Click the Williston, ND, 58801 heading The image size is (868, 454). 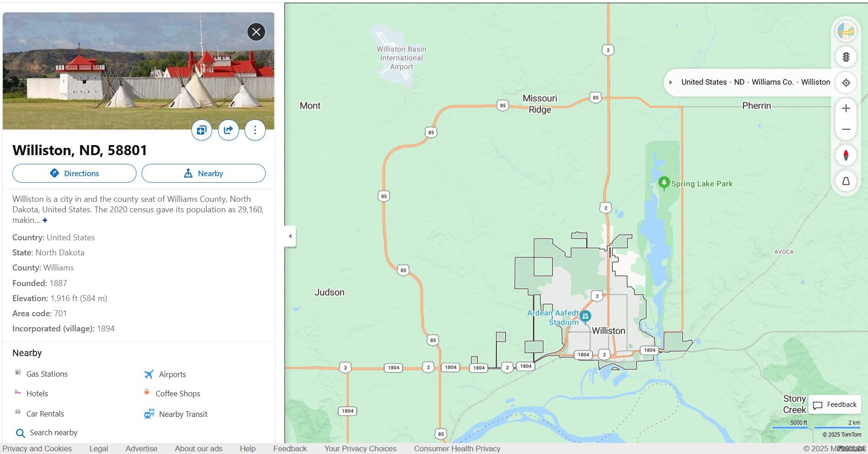[80, 150]
